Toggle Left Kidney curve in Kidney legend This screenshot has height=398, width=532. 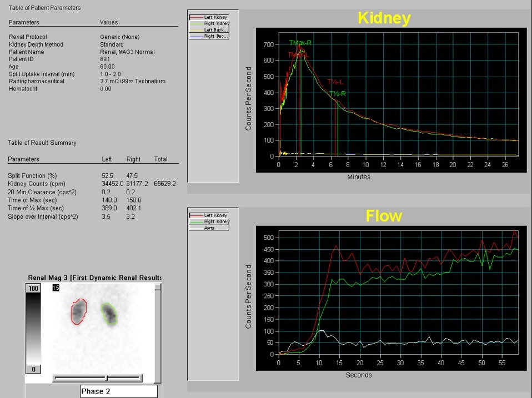point(209,17)
